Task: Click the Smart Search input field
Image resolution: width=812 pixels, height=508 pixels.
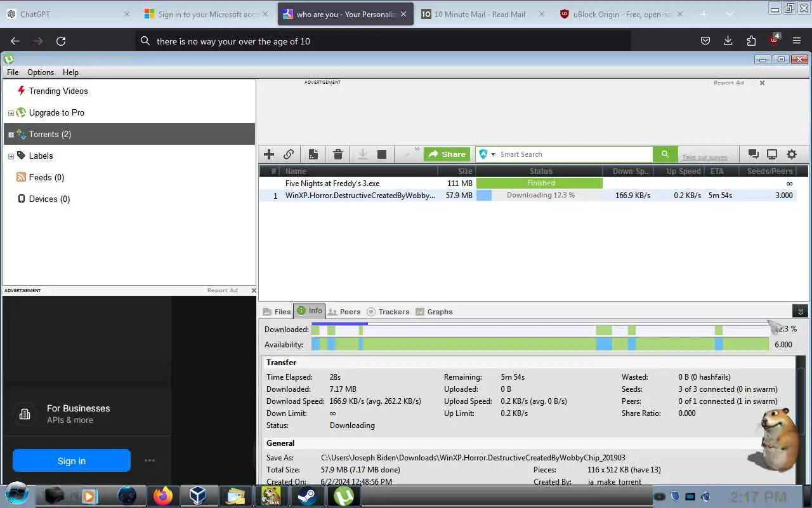Action: [575, 154]
